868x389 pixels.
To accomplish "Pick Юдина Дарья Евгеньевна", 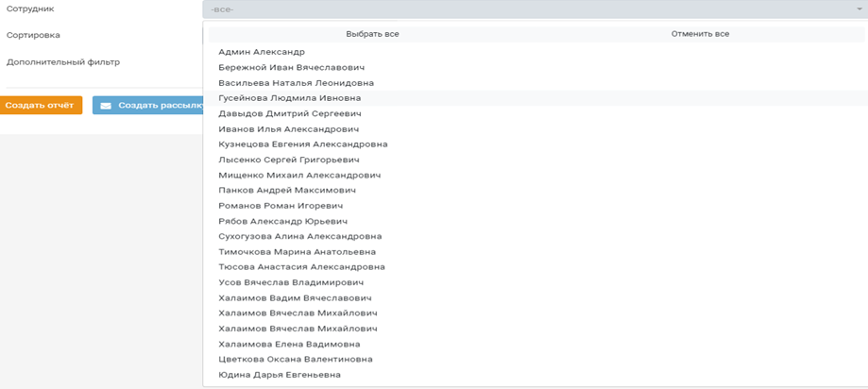I will [535, 375].
